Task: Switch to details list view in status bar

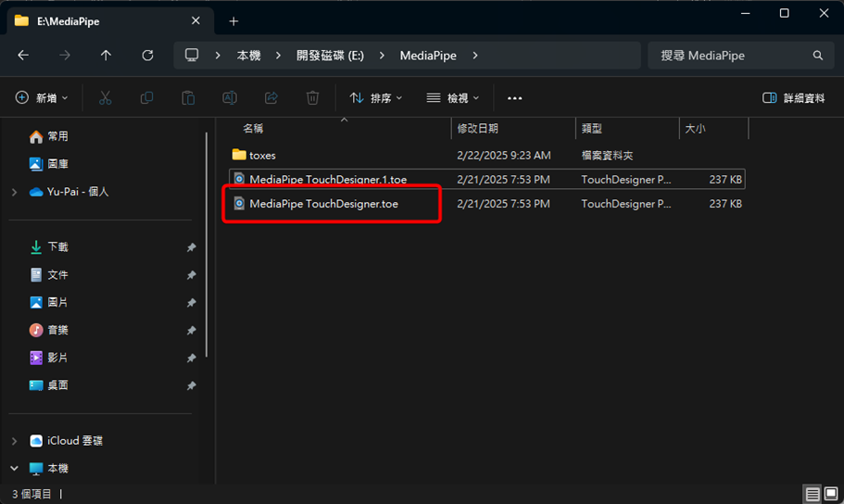Action: pos(813,494)
